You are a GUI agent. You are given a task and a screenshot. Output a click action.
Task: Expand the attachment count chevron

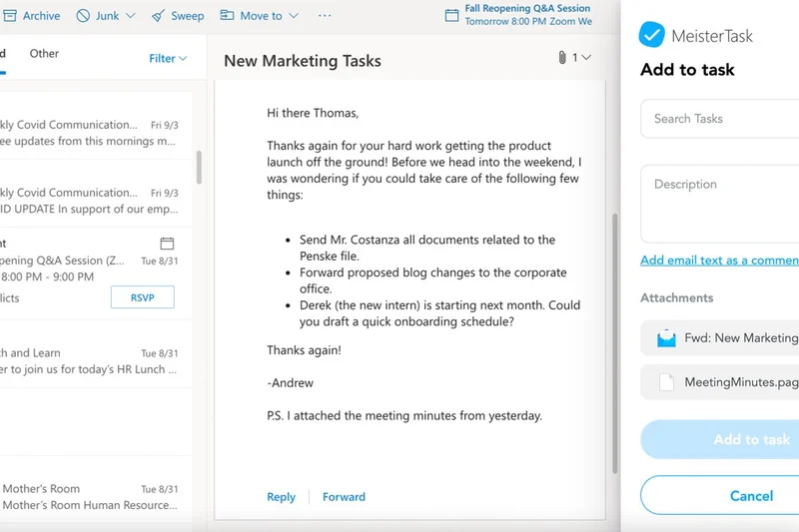[x=585, y=58]
